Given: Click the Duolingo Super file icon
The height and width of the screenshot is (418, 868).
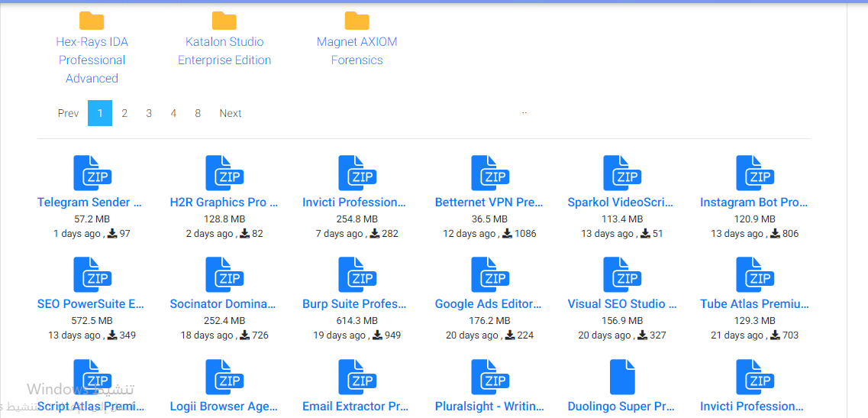Looking at the screenshot, I should (622, 376).
